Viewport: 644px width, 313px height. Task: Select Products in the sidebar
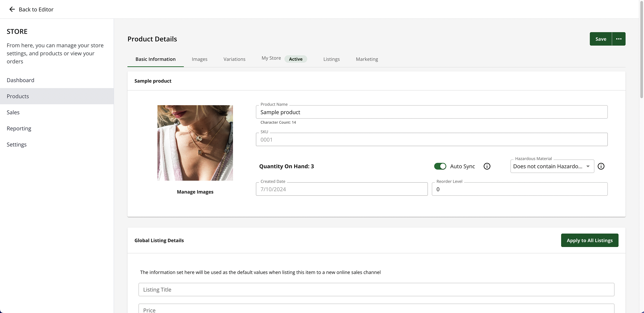coord(57,96)
